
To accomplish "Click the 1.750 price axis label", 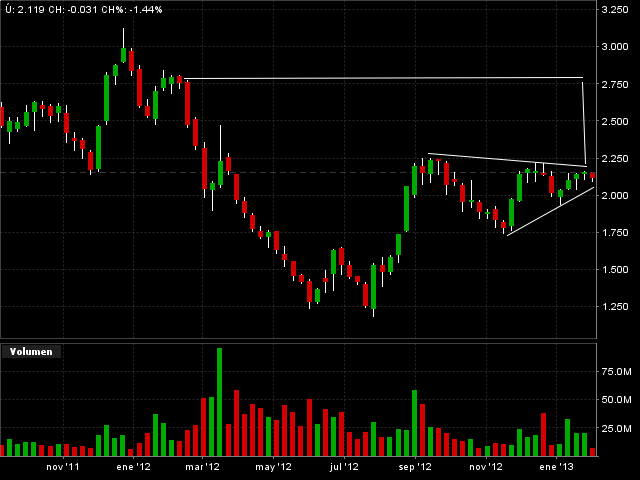I will 615,232.
